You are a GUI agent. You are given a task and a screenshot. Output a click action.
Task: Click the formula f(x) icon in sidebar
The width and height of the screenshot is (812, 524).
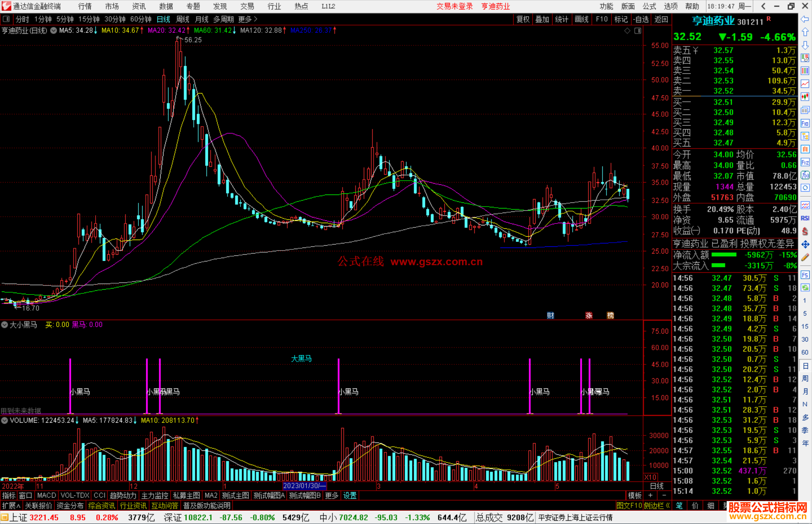click(805, 175)
